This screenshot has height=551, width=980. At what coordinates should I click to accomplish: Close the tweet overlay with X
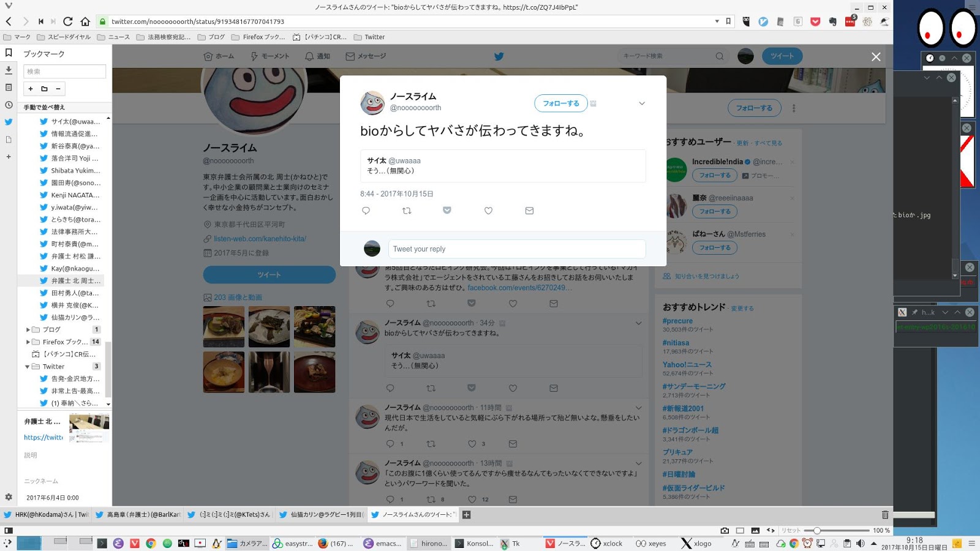[876, 56]
